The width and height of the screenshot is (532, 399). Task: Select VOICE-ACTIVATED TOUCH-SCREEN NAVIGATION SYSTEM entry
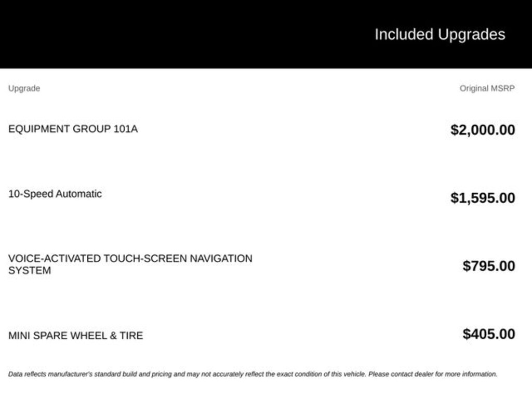pyautogui.click(x=130, y=264)
